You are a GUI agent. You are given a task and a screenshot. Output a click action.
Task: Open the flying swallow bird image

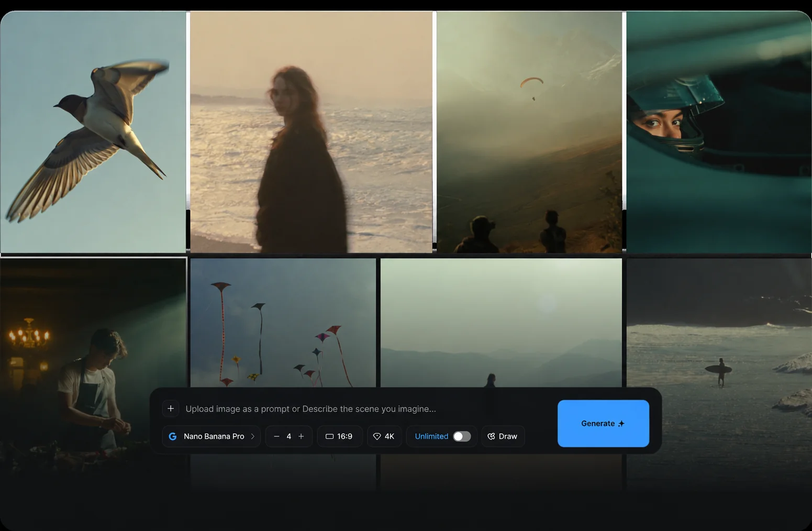pos(93,132)
